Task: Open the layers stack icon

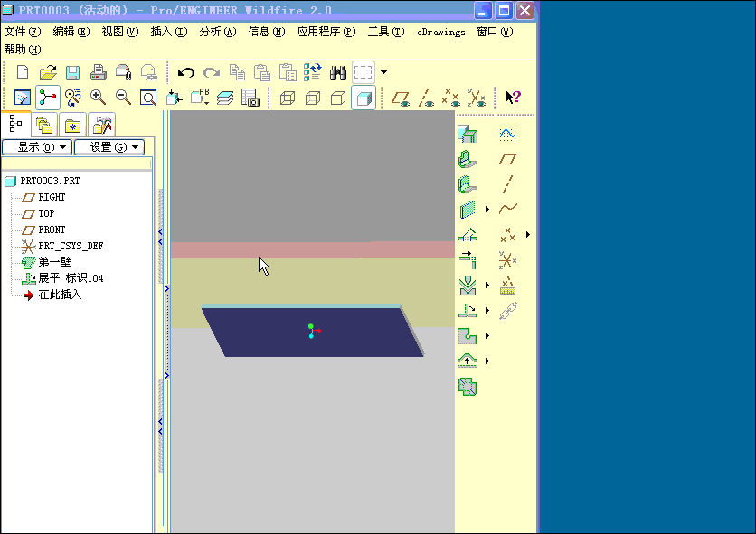Action: pyautogui.click(x=224, y=98)
